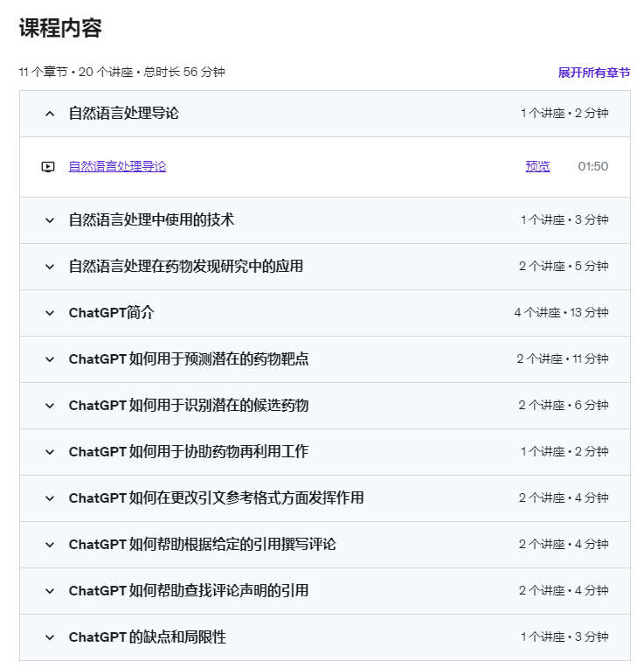644x668 pixels.
Task: Open the 自然语言处理导论 lecture link
Action: (117, 166)
